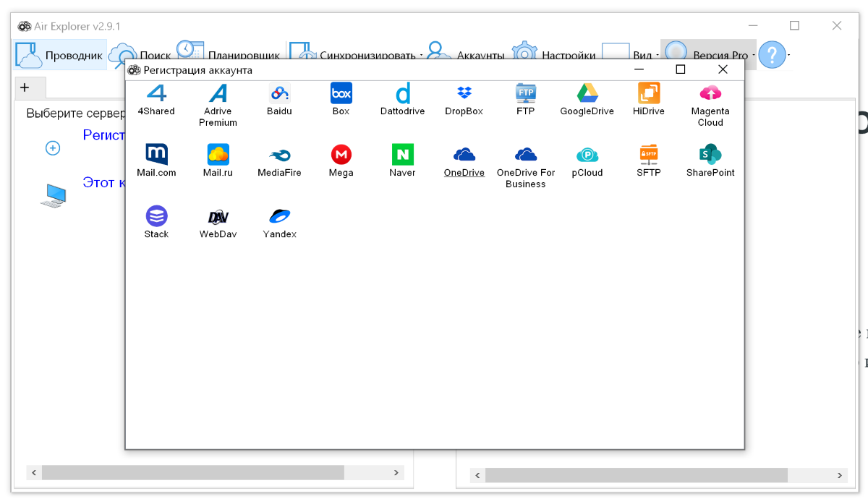Viewport: 868px width, 504px height.
Task: Click left panel scrollbar right arrow
Action: [396, 472]
